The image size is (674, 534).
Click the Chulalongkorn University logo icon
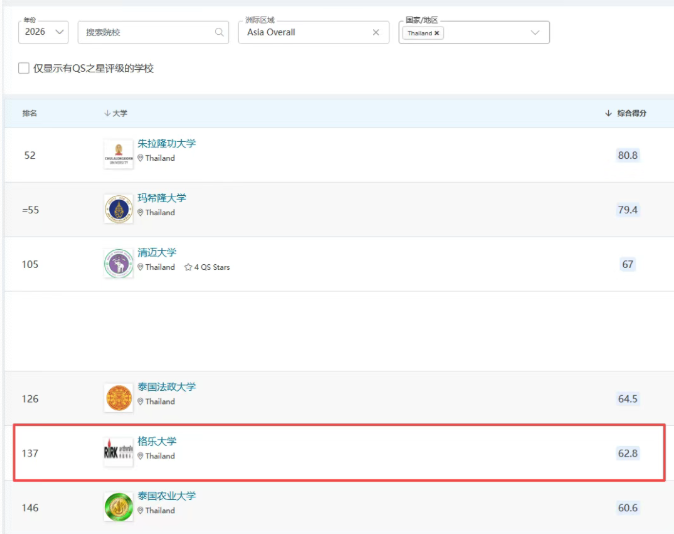coord(118,154)
